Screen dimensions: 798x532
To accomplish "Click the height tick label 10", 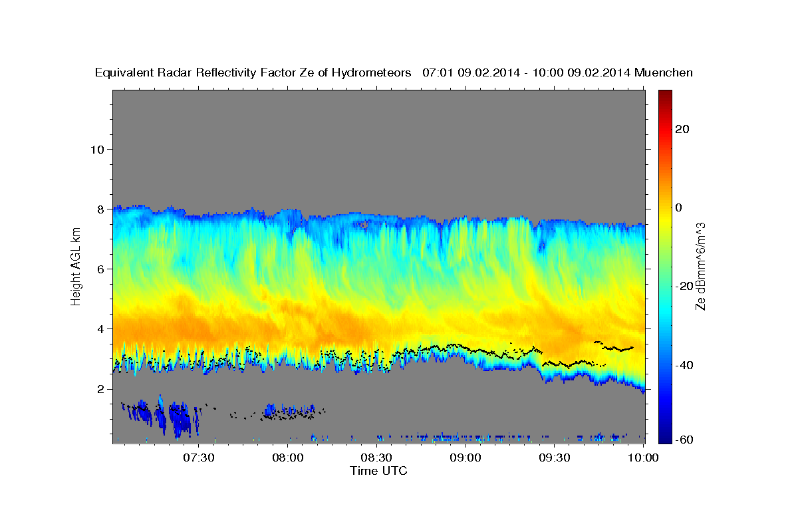I will click(x=97, y=149).
